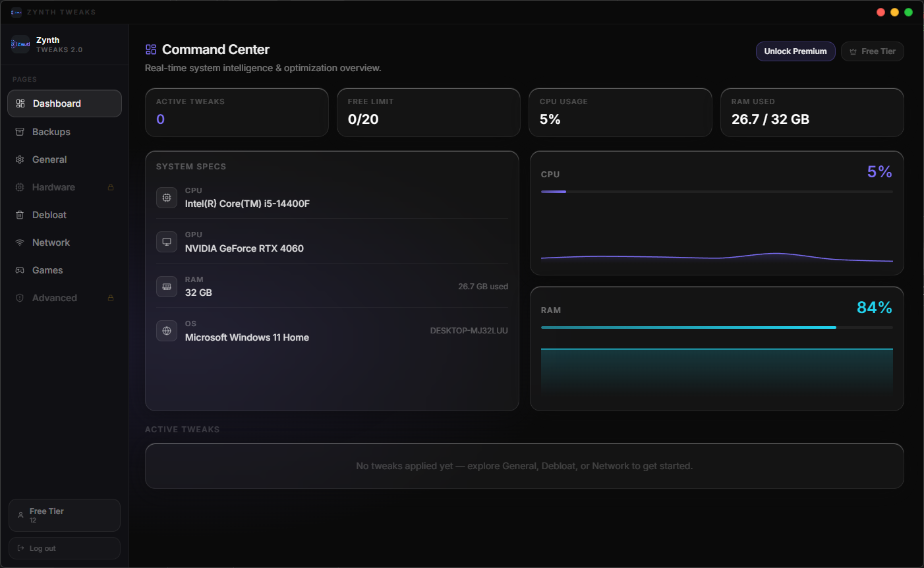Click the Log out button
Image resolution: width=924 pixels, height=568 pixels.
pos(64,548)
